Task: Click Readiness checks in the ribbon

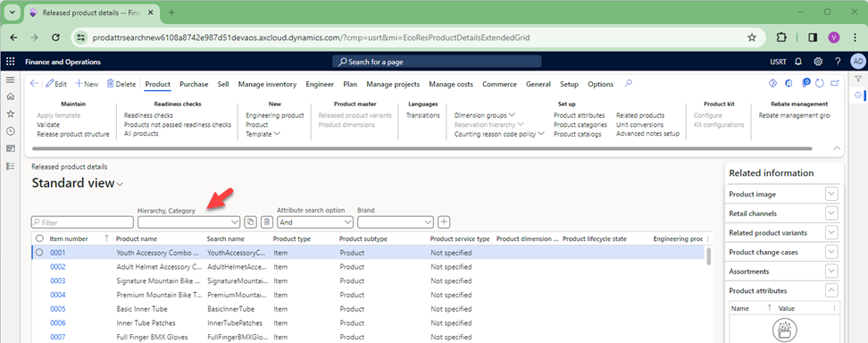Action: pyautogui.click(x=148, y=115)
